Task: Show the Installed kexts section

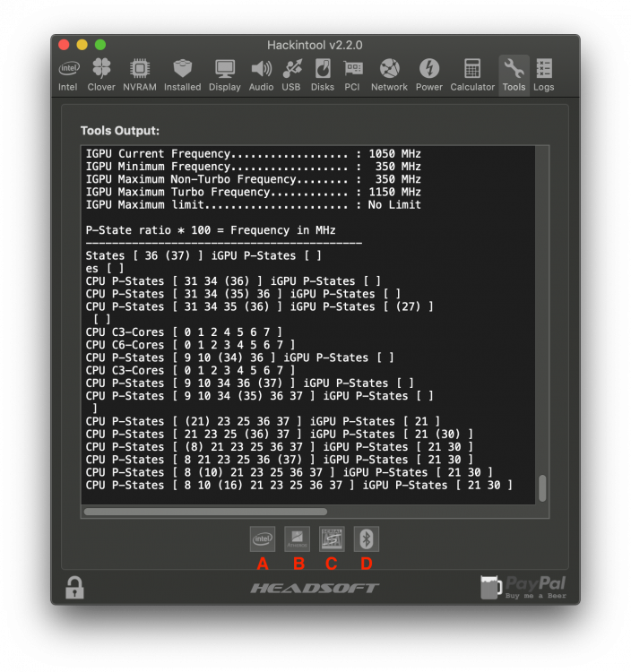Action: point(182,75)
